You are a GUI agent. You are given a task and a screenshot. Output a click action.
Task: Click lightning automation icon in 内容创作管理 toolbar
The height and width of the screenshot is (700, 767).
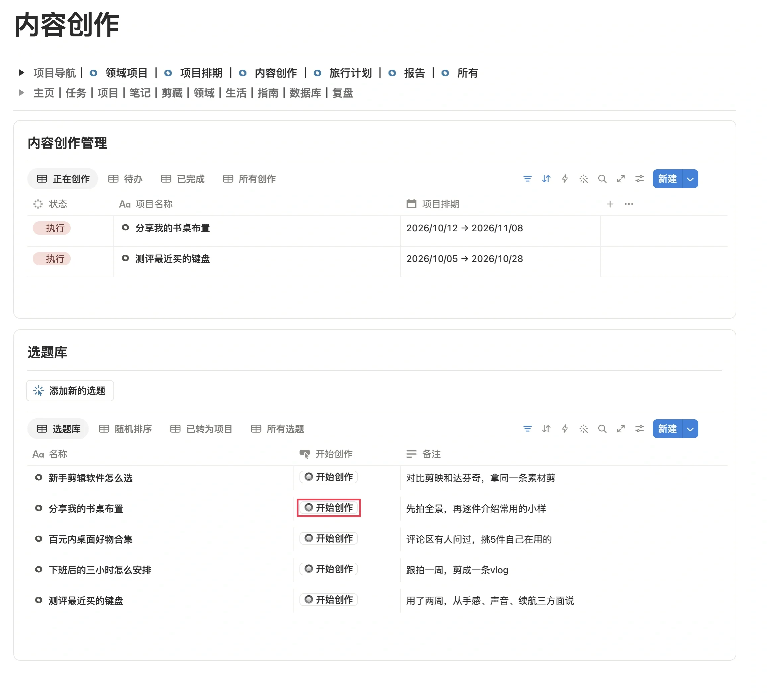pos(565,179)
